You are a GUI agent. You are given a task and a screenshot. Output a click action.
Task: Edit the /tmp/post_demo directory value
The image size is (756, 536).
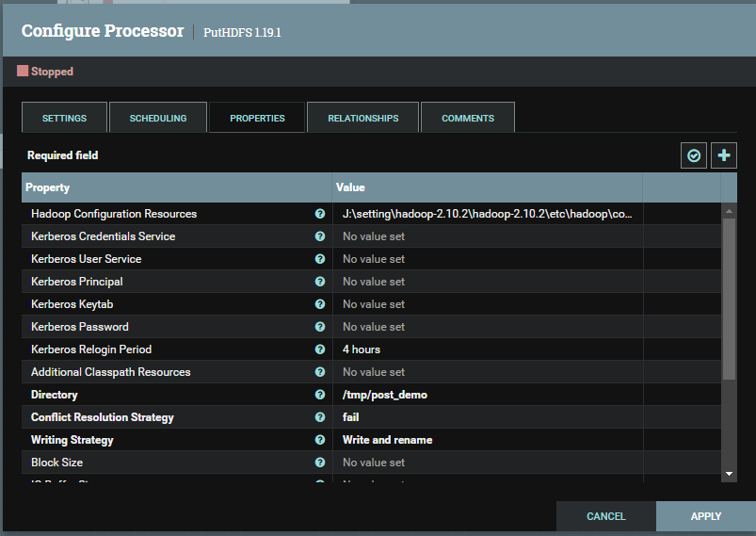[x=488, y=395]
